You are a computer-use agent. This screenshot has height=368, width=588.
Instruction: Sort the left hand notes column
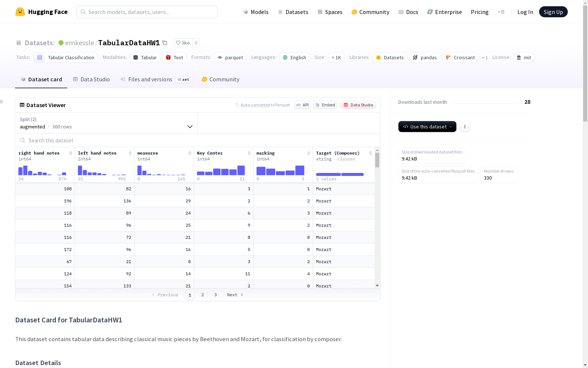pos(130,153)
